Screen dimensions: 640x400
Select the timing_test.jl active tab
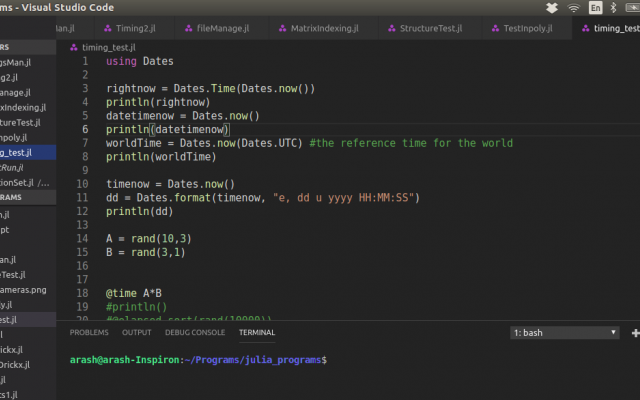(x=606, y=28)
